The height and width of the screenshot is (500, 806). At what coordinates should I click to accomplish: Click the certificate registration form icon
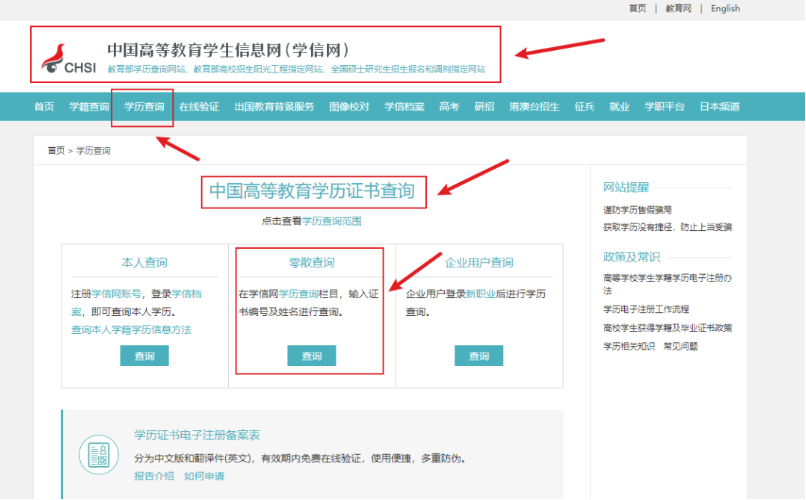click(99, 455)
